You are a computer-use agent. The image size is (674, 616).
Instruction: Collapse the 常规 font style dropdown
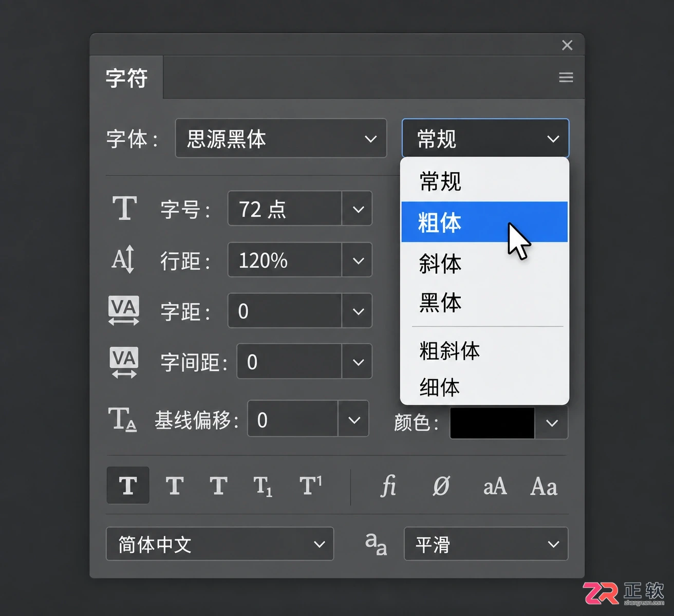485,138
